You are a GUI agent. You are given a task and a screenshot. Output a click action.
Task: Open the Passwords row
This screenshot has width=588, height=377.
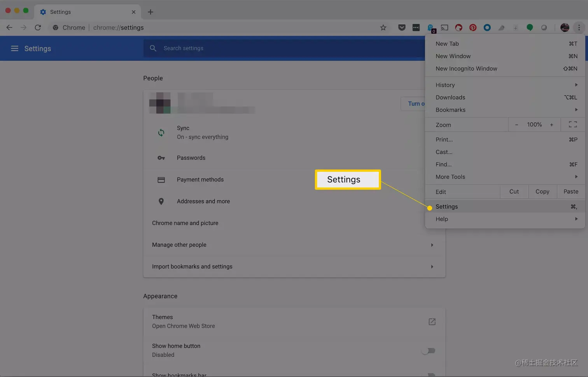pyautogui.click(x=294, y=158)
